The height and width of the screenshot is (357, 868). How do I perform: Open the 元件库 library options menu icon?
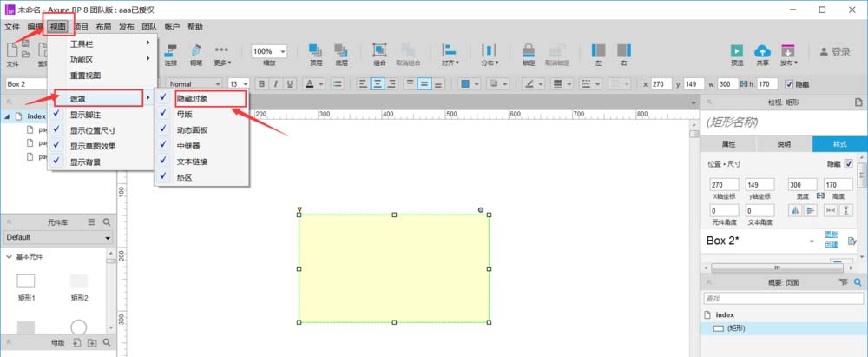92,222
